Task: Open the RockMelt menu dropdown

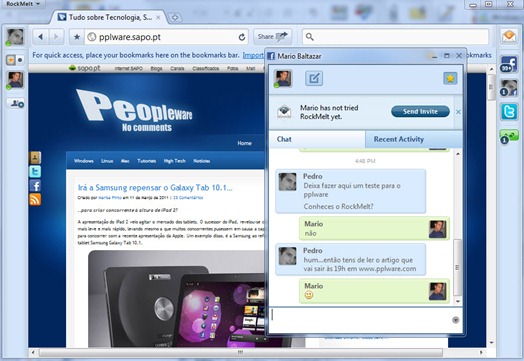Action: (23, 4)
